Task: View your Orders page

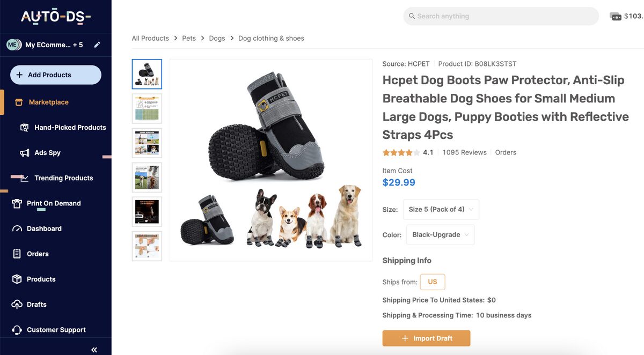Action: 38,253
